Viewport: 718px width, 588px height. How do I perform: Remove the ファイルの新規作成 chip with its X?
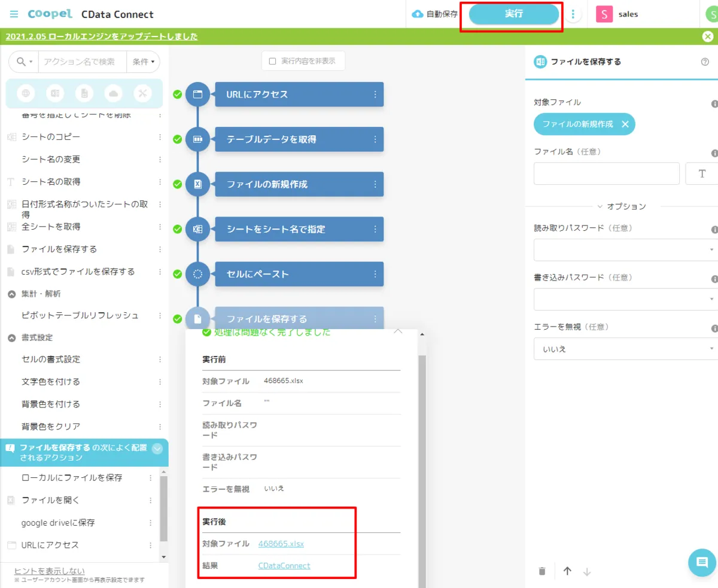tap(625, 124)
